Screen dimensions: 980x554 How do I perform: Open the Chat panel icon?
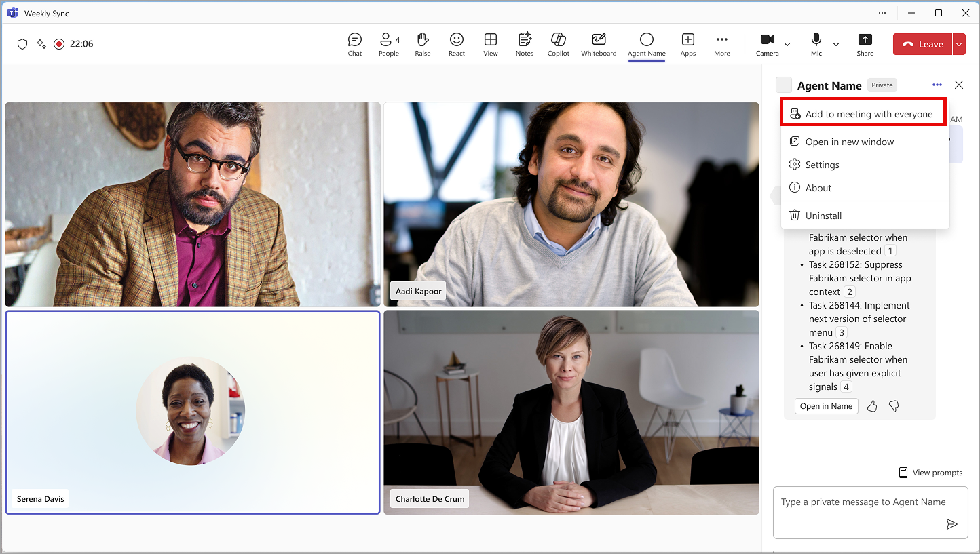point(354,44)
